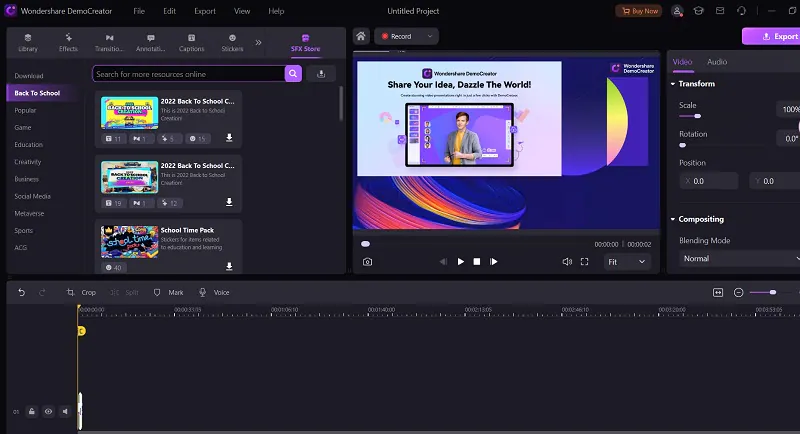The width and height of the screenshot is (800, 434).
Task: Step to previous frame in preview
Action: (443, 262)
